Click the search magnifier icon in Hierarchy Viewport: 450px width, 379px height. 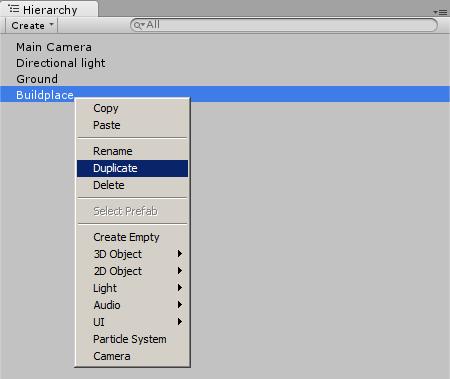138,25
